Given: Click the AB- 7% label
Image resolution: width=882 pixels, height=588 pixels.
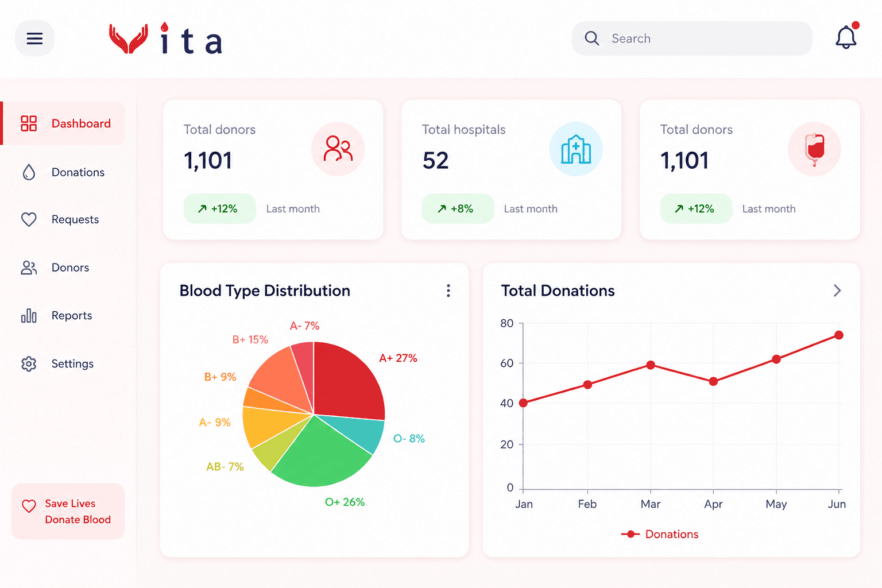Looking at the screenshot, I should (225, 467).
